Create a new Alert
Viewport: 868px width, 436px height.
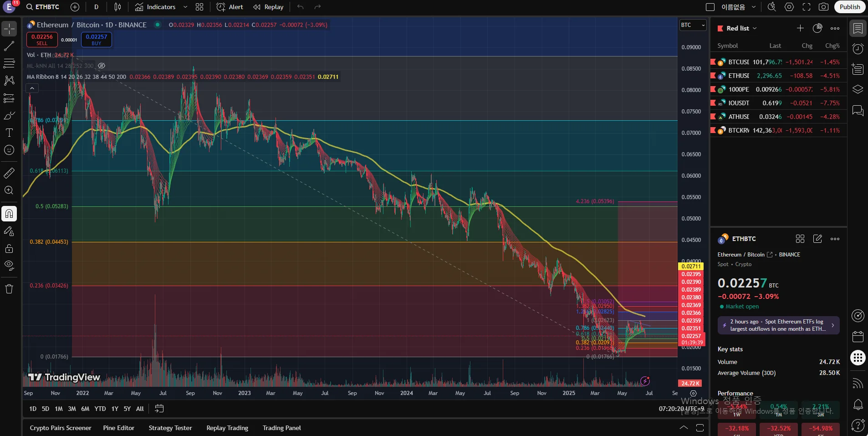click(230, 7)
